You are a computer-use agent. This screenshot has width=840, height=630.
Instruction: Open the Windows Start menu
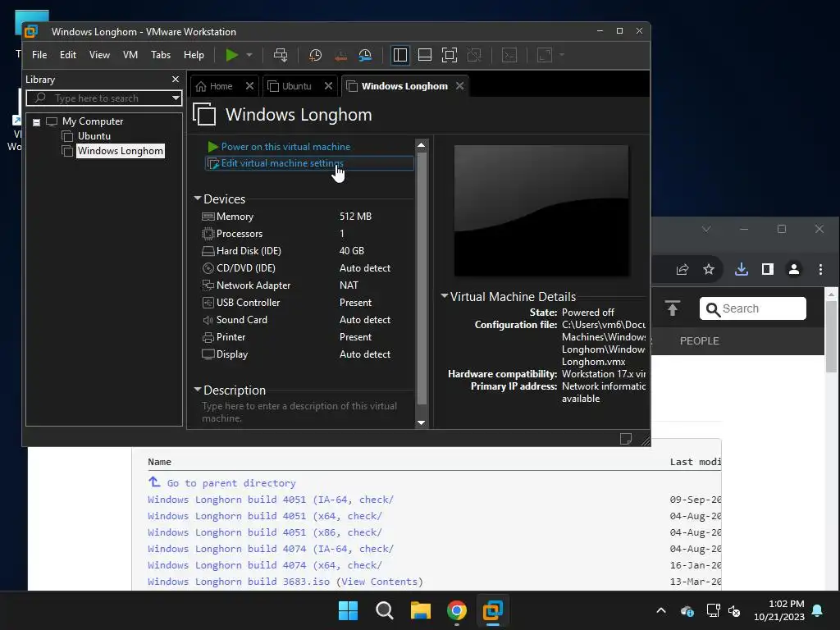point(348,610)
